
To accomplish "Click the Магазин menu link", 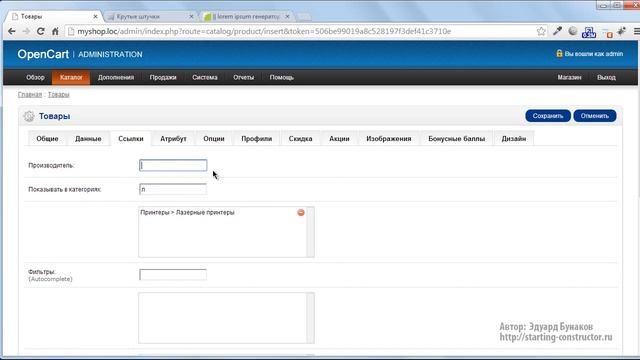I will click(569, 78).
